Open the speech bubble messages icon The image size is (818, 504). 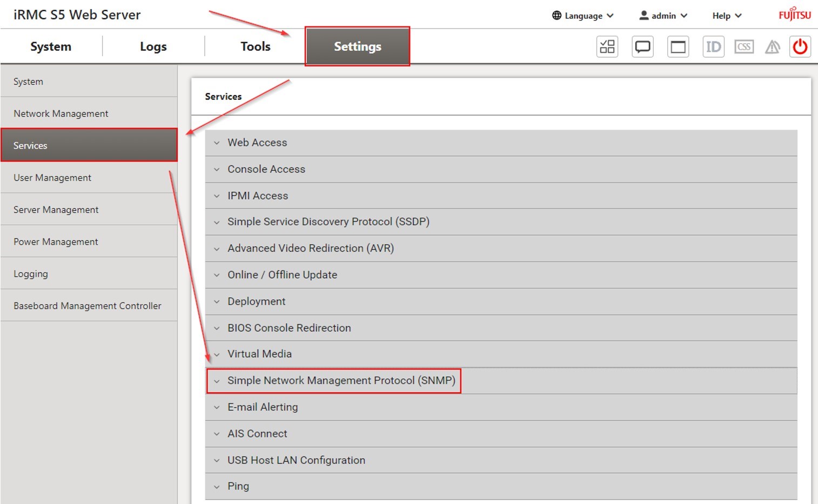tap(642, 47)
